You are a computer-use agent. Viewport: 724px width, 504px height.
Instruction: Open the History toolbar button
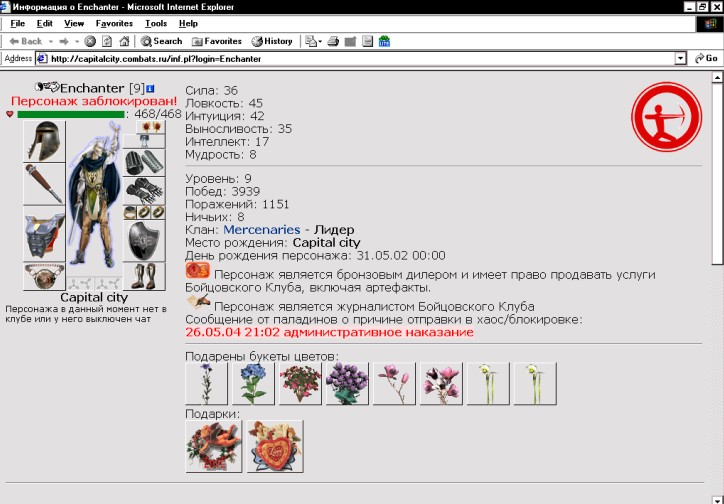tap(272, 42)
